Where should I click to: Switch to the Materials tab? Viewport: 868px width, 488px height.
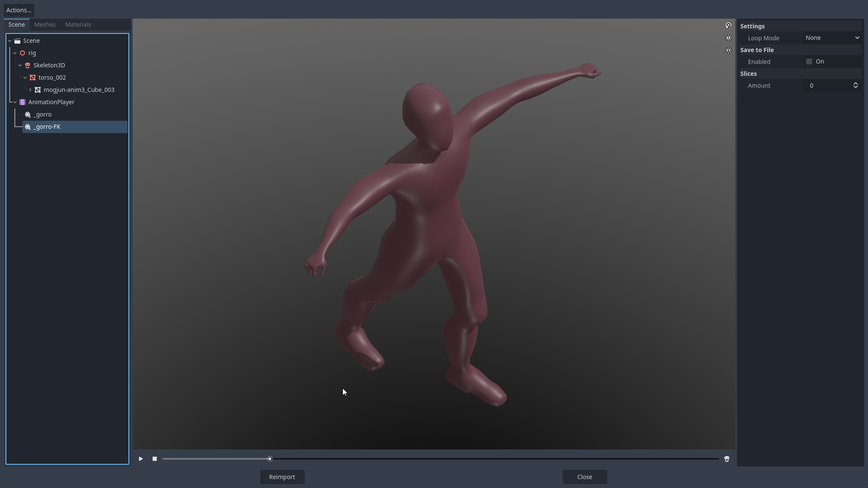78,25
